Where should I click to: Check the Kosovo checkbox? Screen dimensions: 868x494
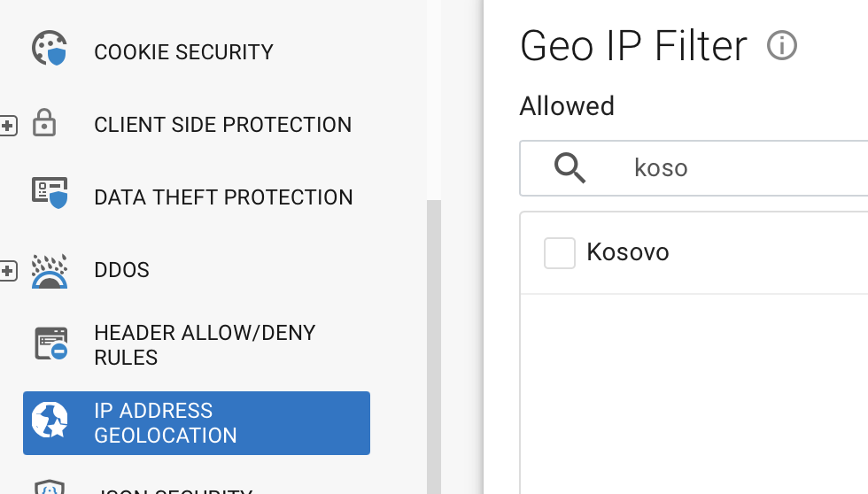559,253
